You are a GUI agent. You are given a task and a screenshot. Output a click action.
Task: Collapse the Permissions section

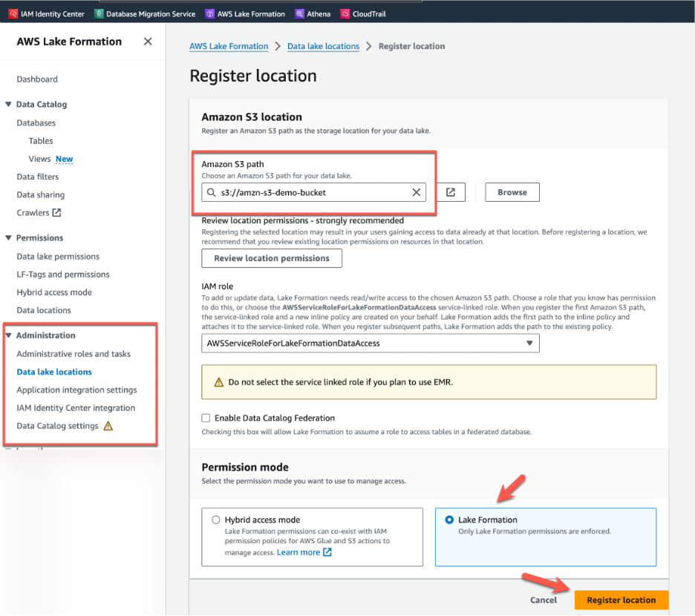pyautogui.click(x=8, y=238)
